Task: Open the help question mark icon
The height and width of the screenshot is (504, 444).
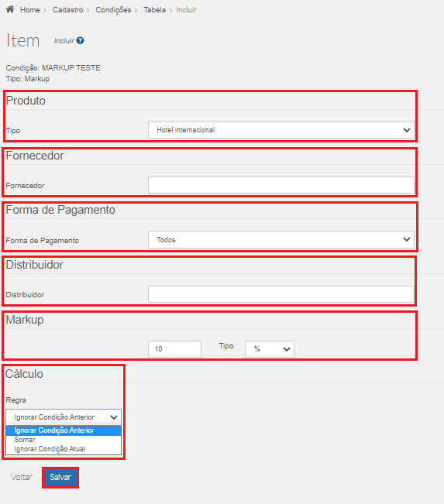Action: (81, 40)
